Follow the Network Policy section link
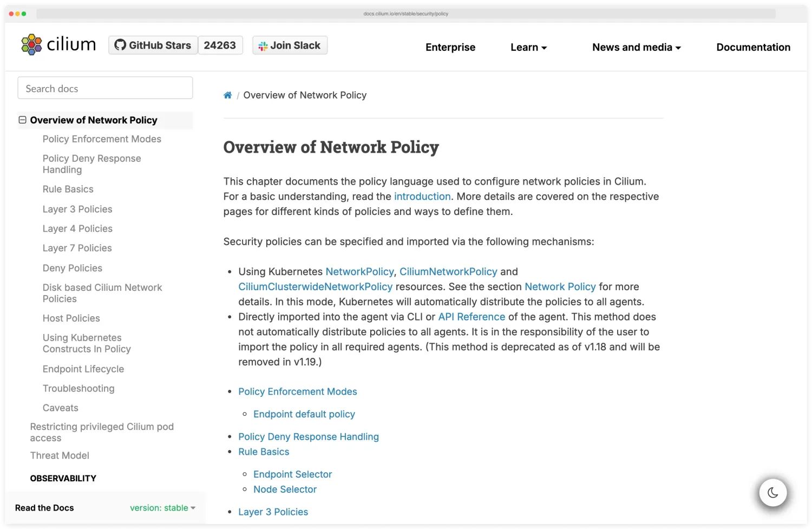This screenshot has width=812, height=529. tap(560, 287)
